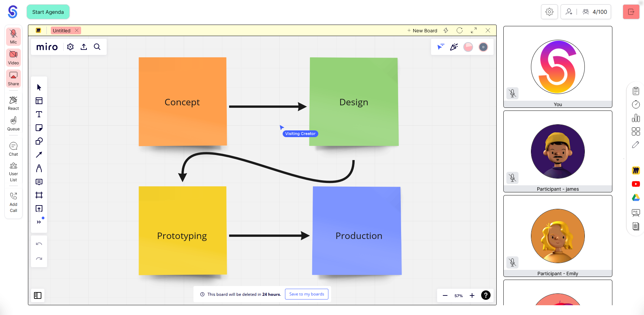Open reactions confetti icon in Miro
The height and width of the screenshot is (315, 644).
click(x=454, y=47)
